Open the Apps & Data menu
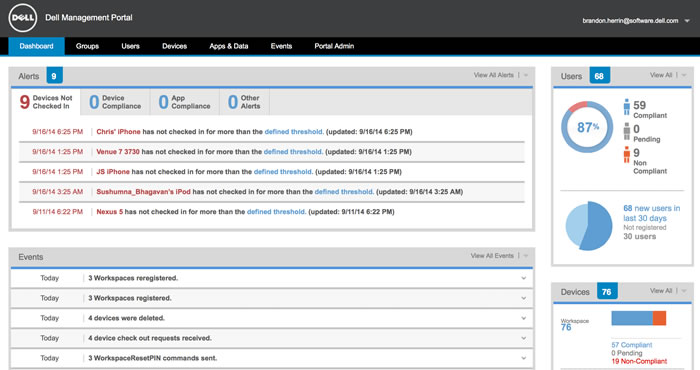The height and width of the screenshot is (370, 700). [x=229, y=46]
